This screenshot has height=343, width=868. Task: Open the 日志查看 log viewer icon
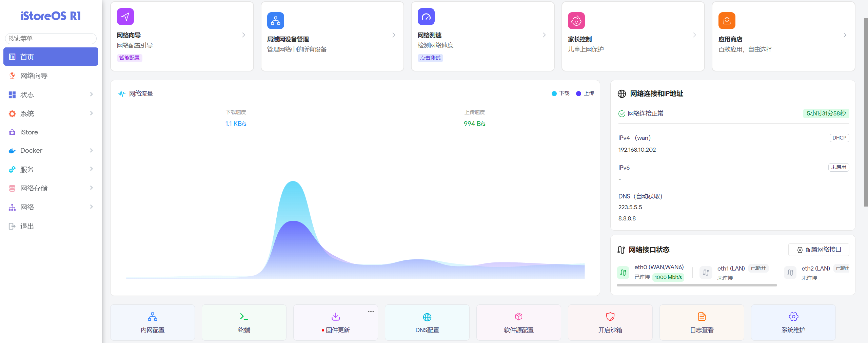pos(702,317)
